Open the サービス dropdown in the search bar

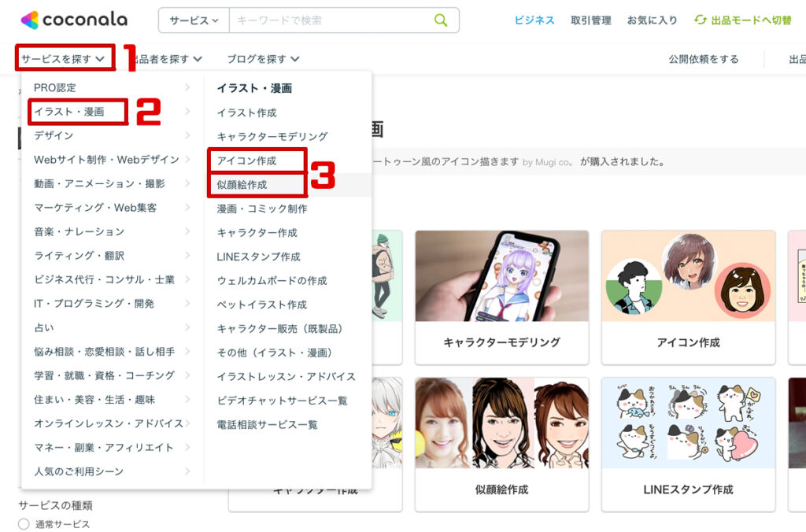coord(194,20)
